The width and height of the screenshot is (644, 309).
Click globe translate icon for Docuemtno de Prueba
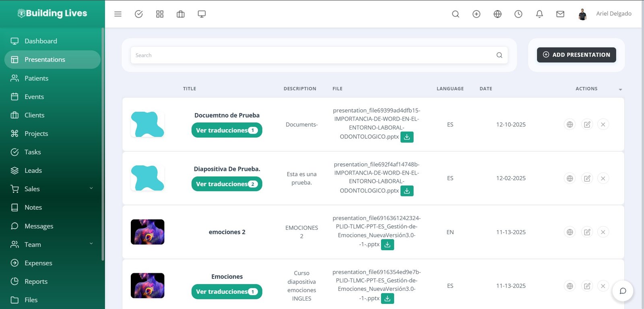tap(570, 125)
